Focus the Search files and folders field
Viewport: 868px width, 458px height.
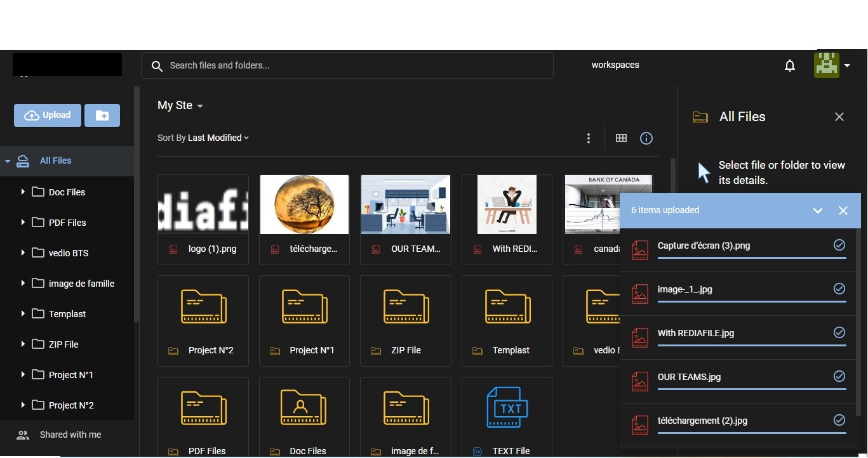(x=347, y=65)
